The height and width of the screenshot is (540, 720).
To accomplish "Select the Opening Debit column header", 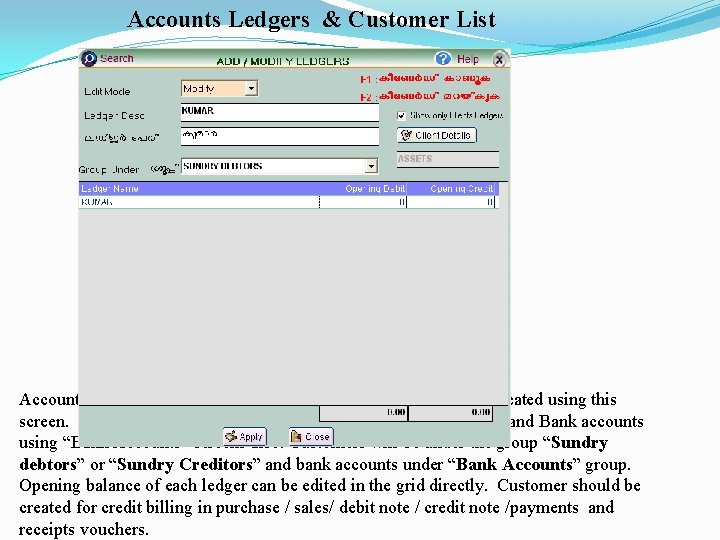I will 363,189.
